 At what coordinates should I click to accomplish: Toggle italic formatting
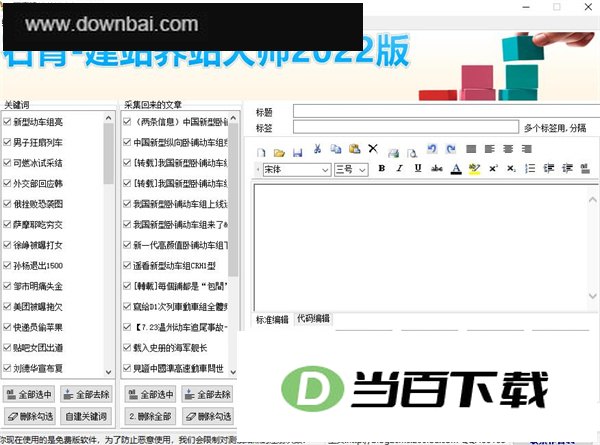click(x=399, y=168)
